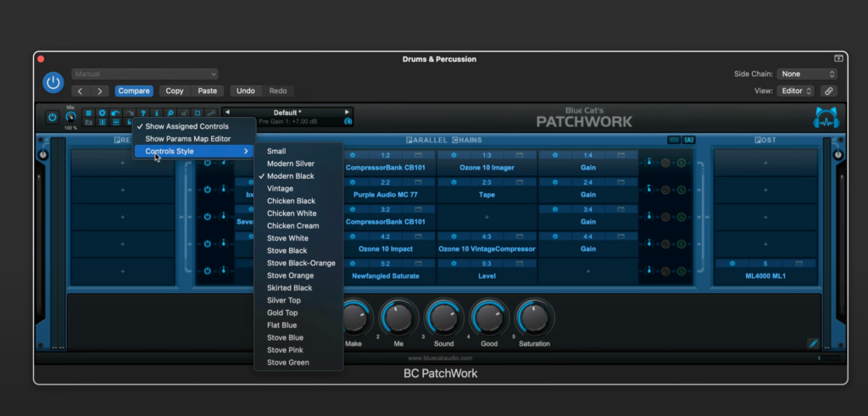The image size is (868, 416).
Task: Bypass Purple Audio MC 77 in slot 2:2
Action: click(x=352, y=182)
